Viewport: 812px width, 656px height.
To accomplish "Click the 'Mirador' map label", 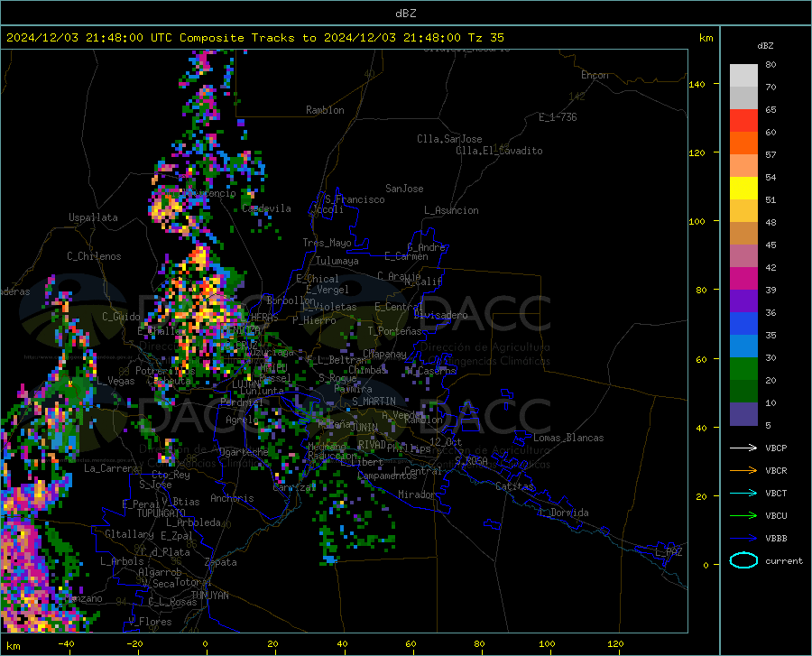I will click(x=417, y=494).
